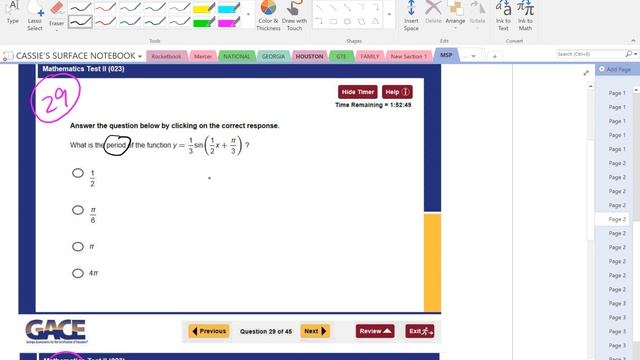Image resolution: width=640 pixels, height=360 pixels.
Task: Click the Search (Ctrl+E) field
Action: point(590,54)
